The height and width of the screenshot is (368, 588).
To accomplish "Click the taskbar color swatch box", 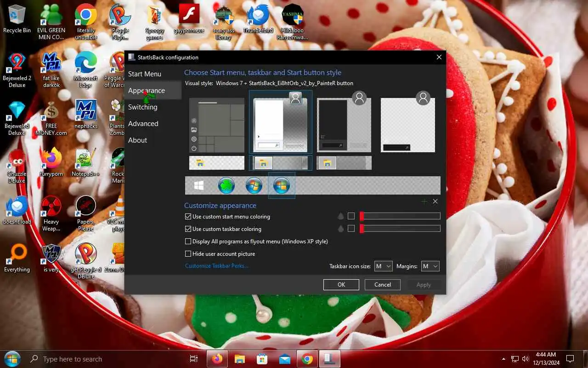I will click(x=351, y=229).
